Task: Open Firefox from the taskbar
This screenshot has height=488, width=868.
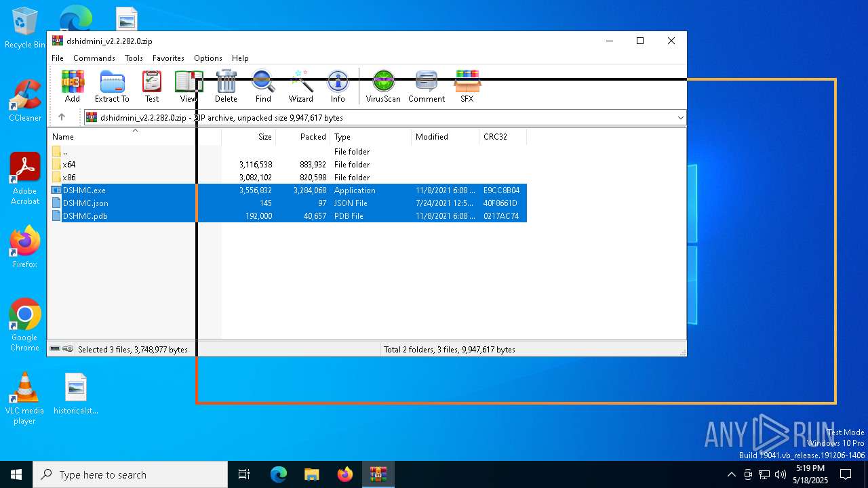Action: pyautogui.click(x=345, y=474)
